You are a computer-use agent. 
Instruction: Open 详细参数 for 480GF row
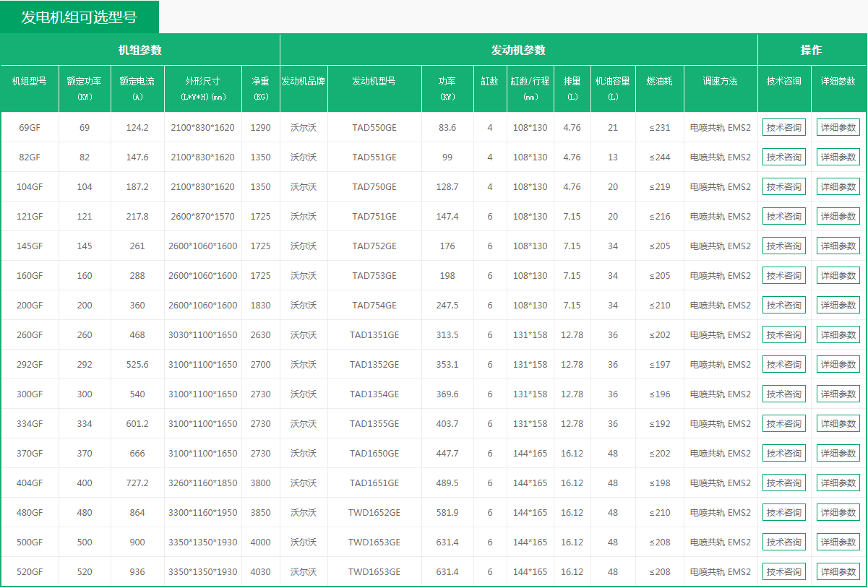838,513
